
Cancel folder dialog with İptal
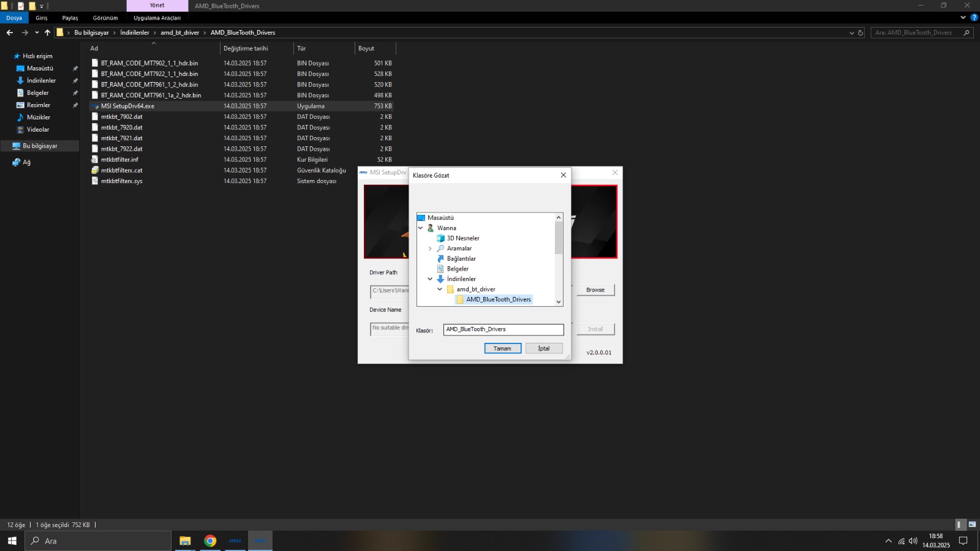click(x=544, y=348)
